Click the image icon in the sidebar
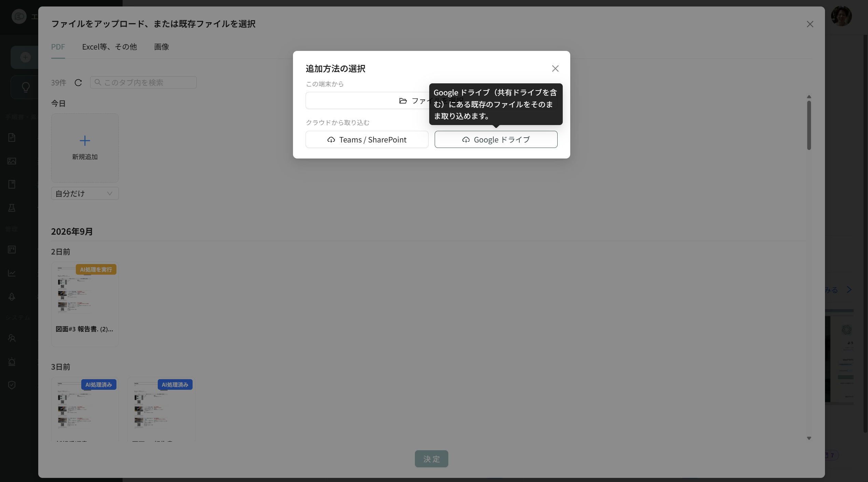Image resolution: width=868 pixels, height=482 pixels. [x=12, y=161]
